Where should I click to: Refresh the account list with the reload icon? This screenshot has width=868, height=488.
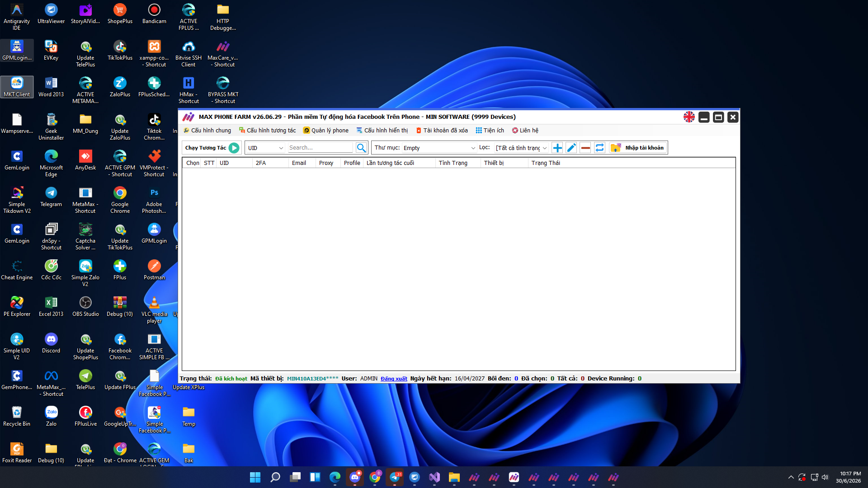[599, 148]
